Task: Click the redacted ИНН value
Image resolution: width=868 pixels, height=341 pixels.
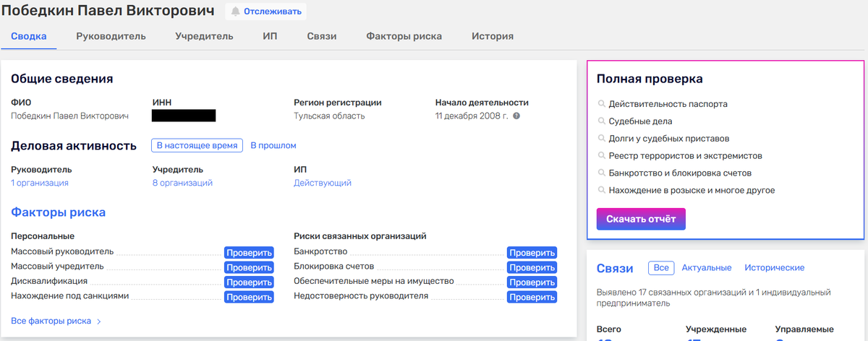Action: (x=184, y=116)
